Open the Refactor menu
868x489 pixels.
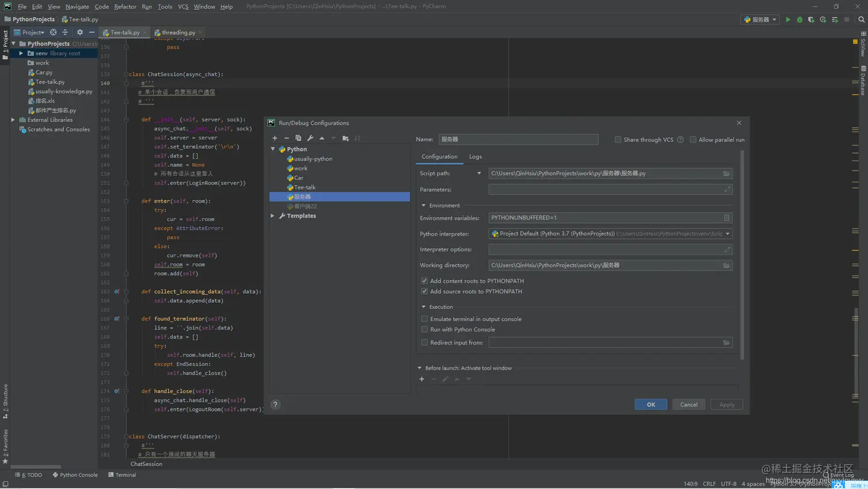click(125, 6)
